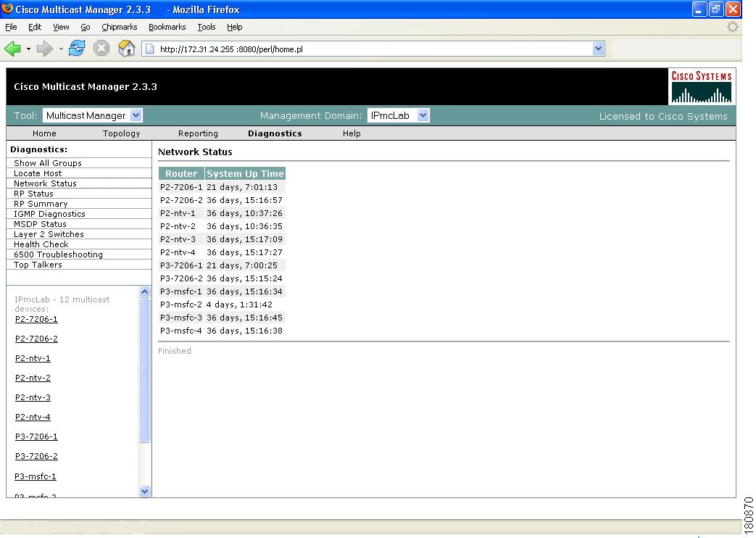Screen dimensions: 756x538
Task: Click the green Back arrow button
Action: tap(12, 49)
